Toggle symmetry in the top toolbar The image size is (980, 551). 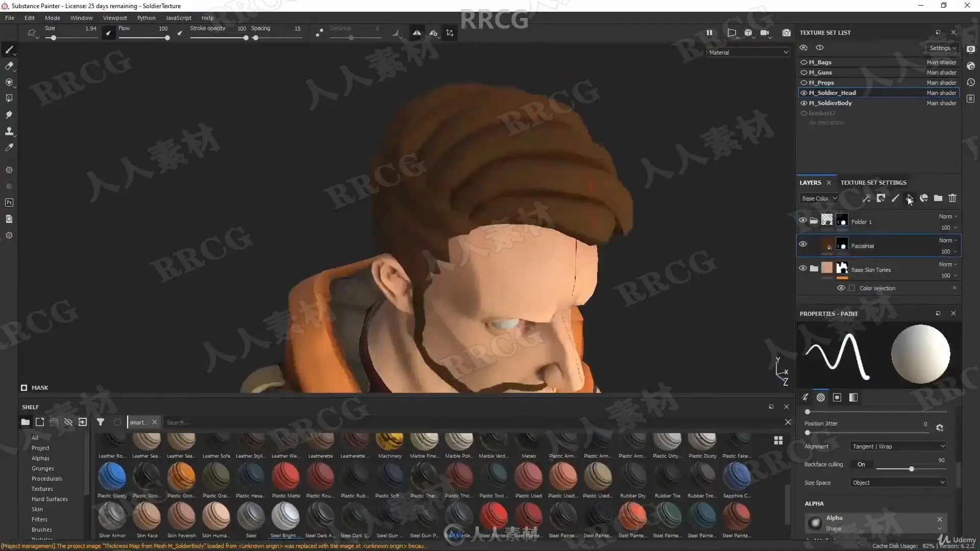coord(417,33)
